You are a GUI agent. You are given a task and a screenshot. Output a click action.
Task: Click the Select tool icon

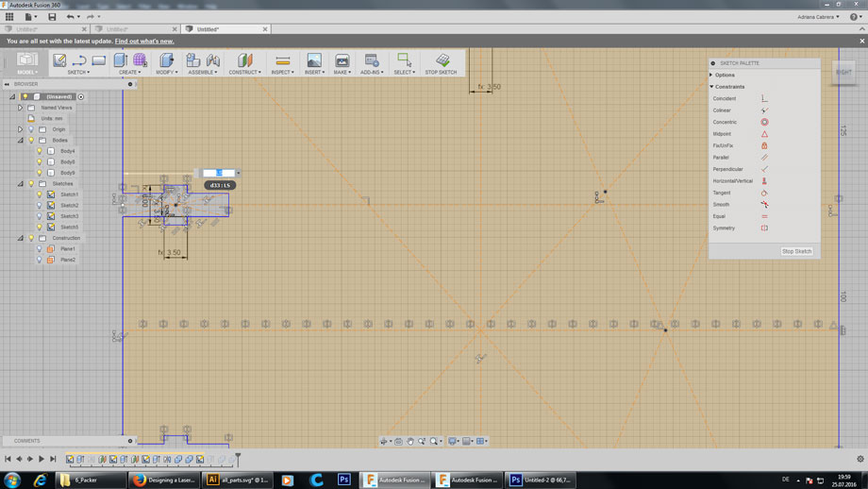click(x=404, y=59)
